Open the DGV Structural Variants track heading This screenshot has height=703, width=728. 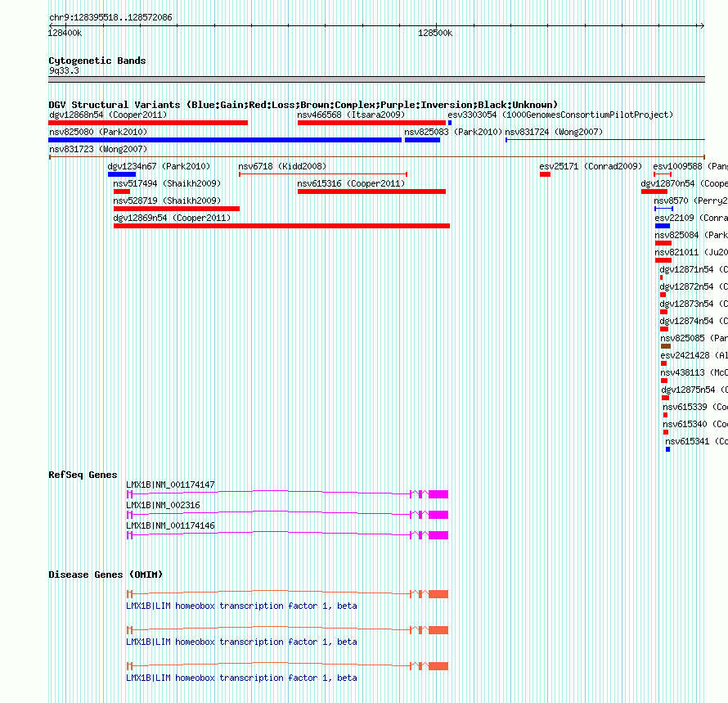tap(303, 105)
